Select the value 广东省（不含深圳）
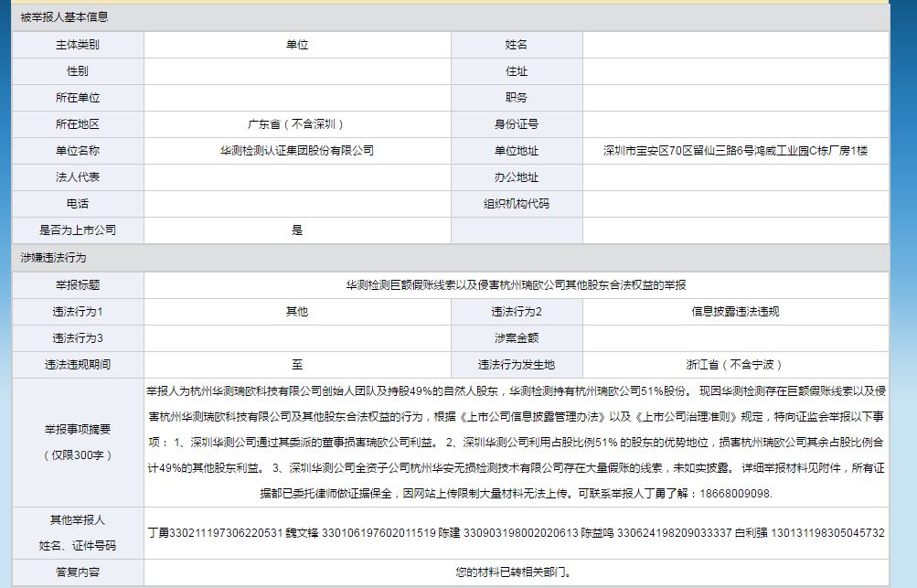The height and width of the screenshot is (588, 917). [x=297, y=124]
